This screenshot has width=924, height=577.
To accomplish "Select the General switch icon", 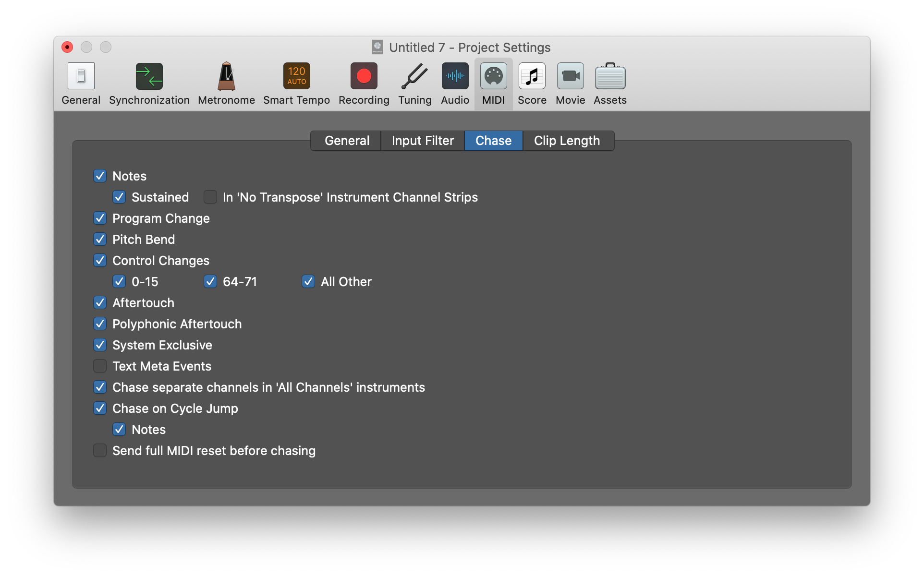I will pos(81,77).
